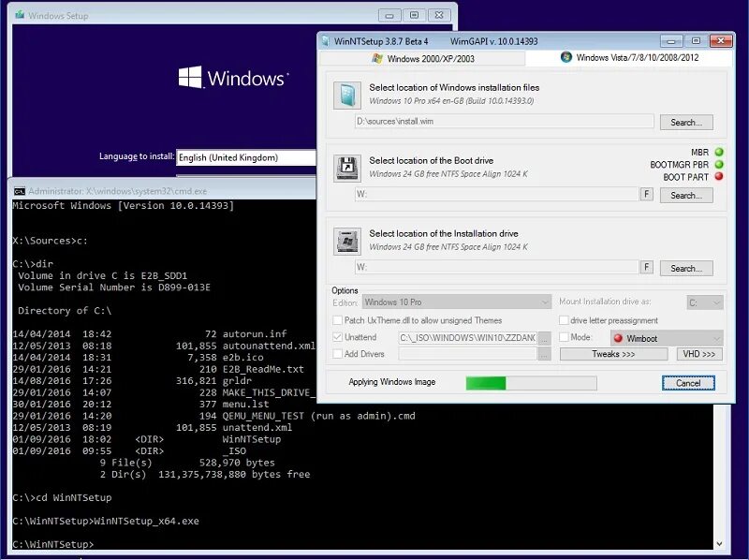Click 'QEMU_MENU_TEST (run as admin).cmd' entry

coord(318,416)
